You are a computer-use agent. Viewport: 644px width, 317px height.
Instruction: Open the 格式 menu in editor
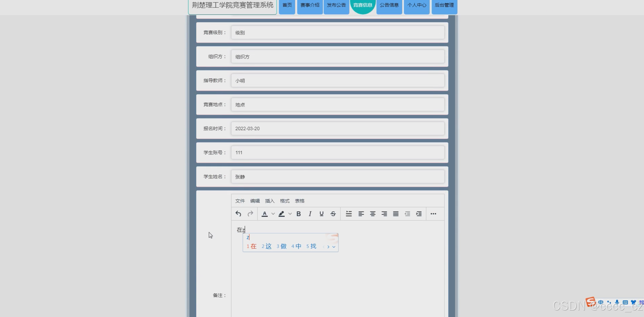pyautogui.click(x=285, y=201)
